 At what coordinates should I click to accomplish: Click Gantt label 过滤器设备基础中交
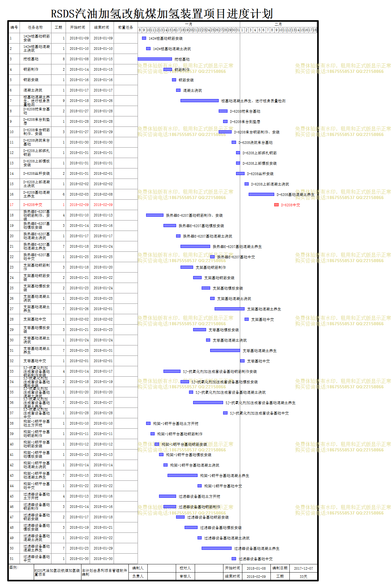coord(256,559)
